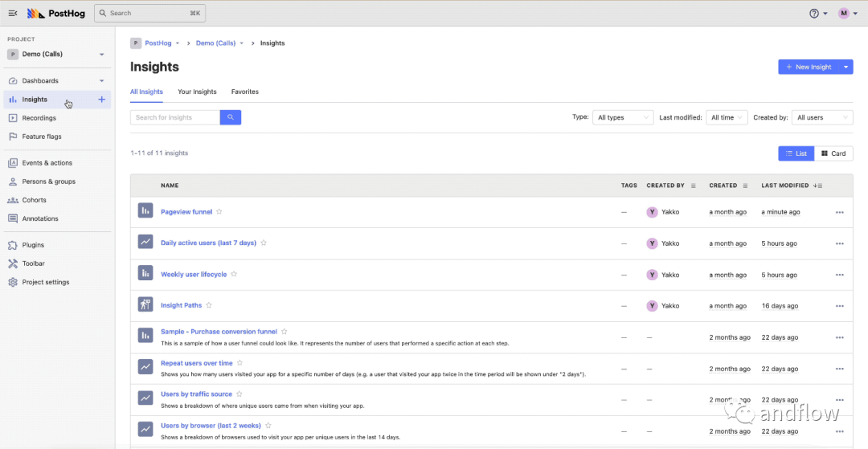Click the plus icon next to Insights
This screenshot has width=868, height=449.
pyautogui.click(x=101, y=100)
